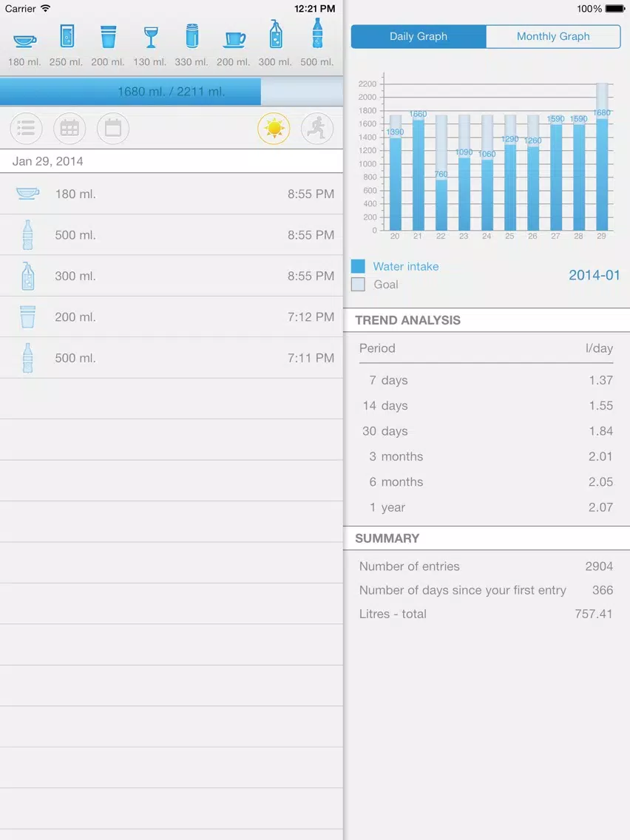Tap the bar for day 22 labeled 760
This screenshot has height=840, width=630.
click(x=441, y=204)
